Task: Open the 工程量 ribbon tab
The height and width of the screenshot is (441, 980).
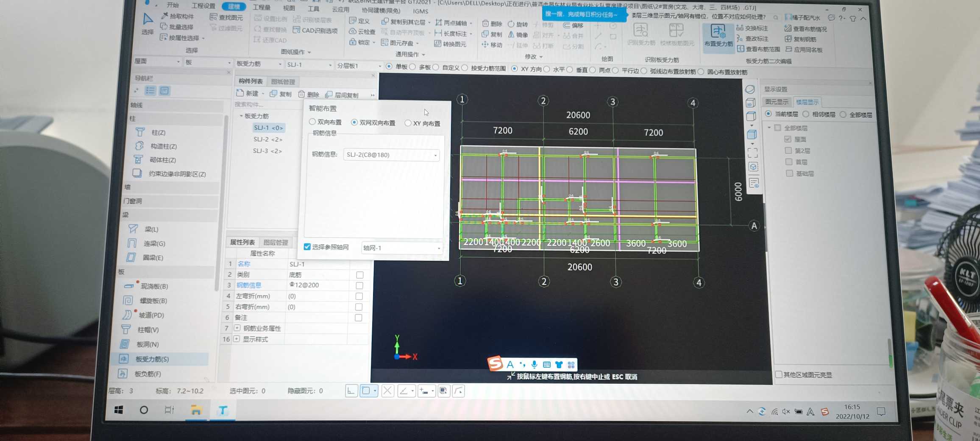Action: [262, 7]
